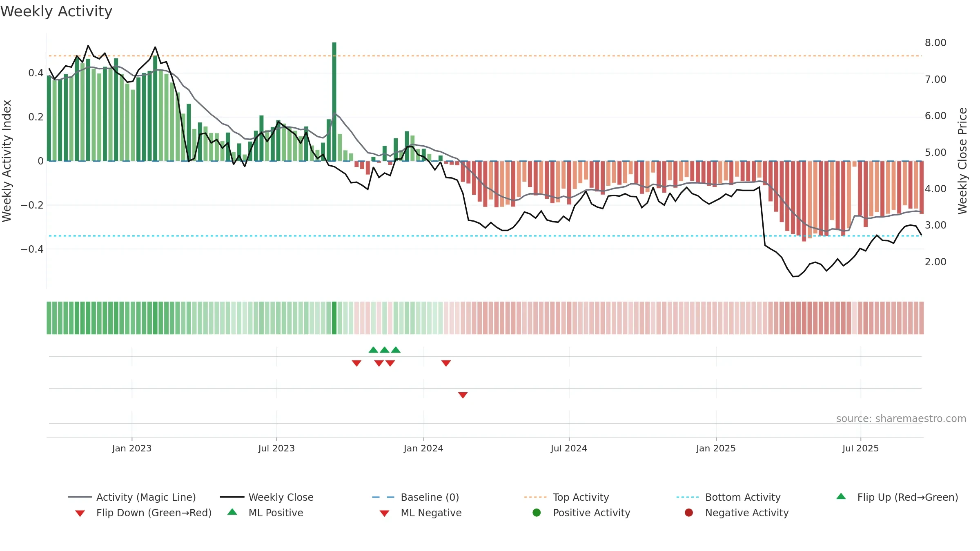Click the 0.4 activity axis label
The image size is (980, 551).
pos(36,73)
